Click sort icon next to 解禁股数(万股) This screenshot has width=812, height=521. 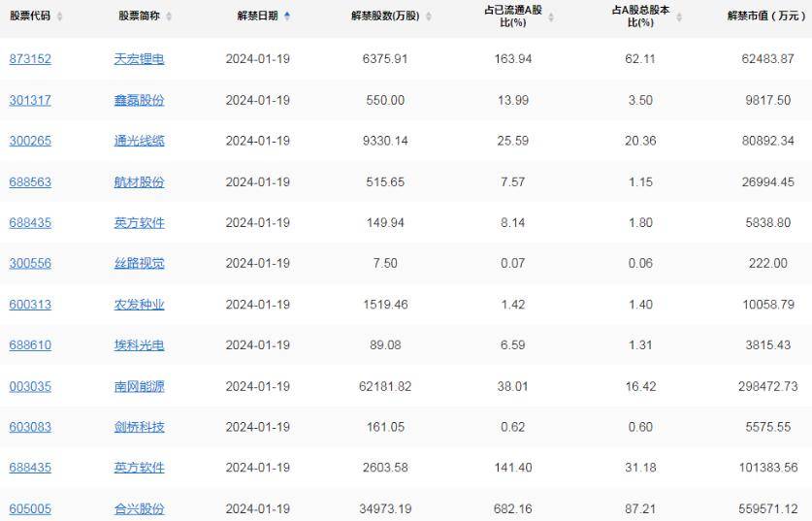coord(429,16)
